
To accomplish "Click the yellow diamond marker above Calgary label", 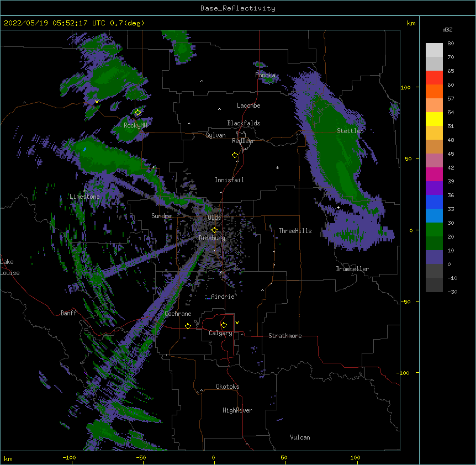I will [x=224, y=325].
